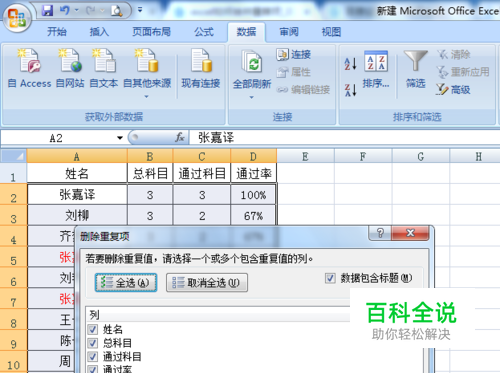Uncheck the 通过率 column checkbox in dialog

(x=93, y=369)
